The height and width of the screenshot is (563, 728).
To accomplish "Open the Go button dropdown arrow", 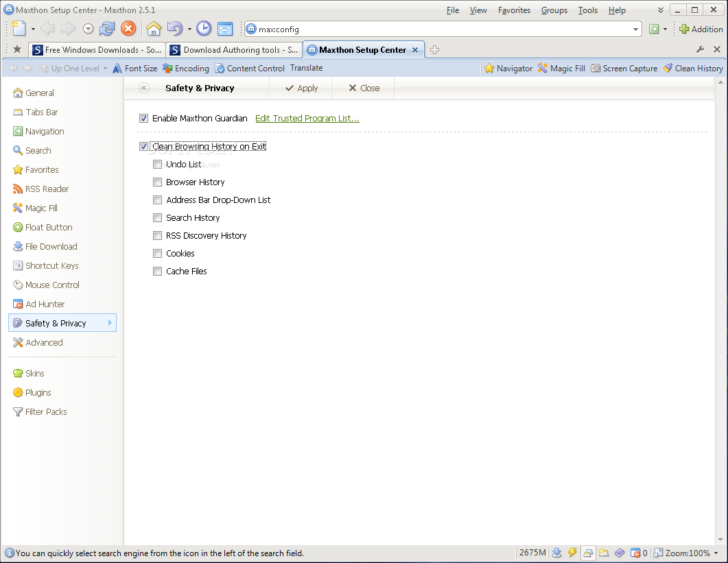I will pyautogui.click(x=665, y=29).
